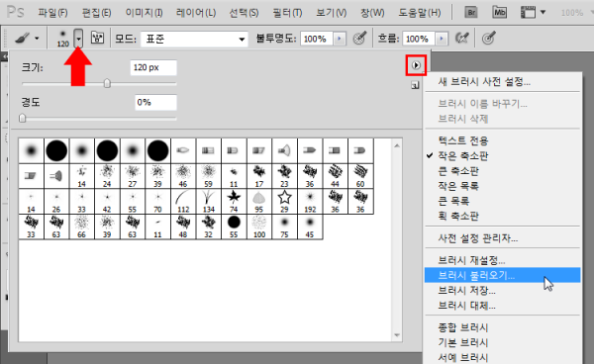The image size is (594, 364).
Task: Load 종합 브러시 set
Action: (x=502, y=327)
